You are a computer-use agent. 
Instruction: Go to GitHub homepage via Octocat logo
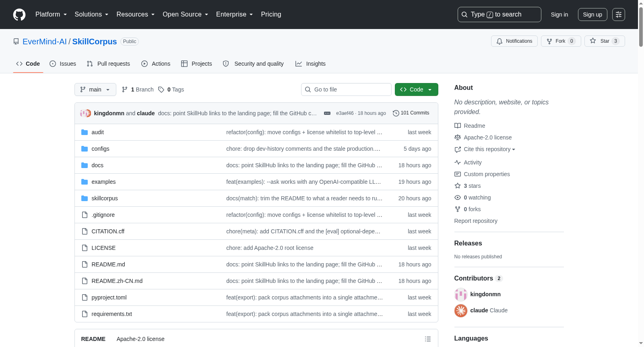19,15
